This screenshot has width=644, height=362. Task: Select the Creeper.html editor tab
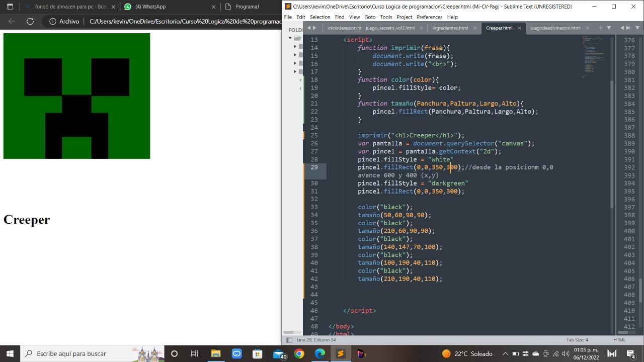[499, 28]
